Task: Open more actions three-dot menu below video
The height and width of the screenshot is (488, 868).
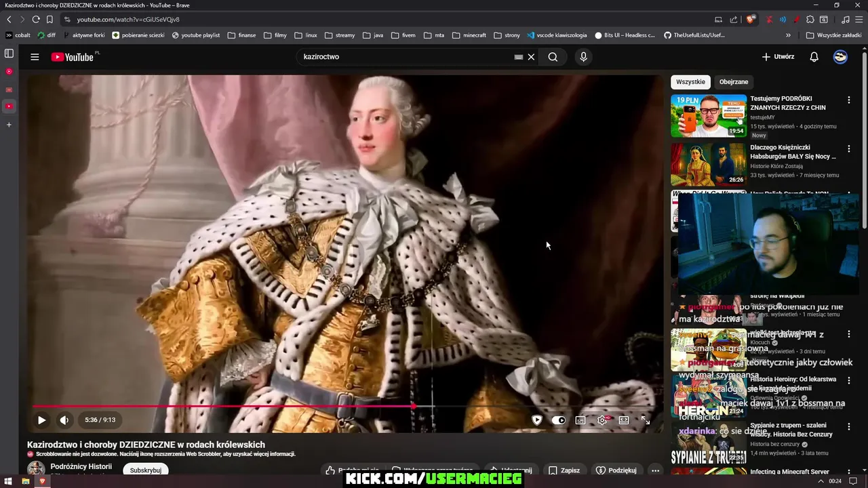Action: (655, 470)
